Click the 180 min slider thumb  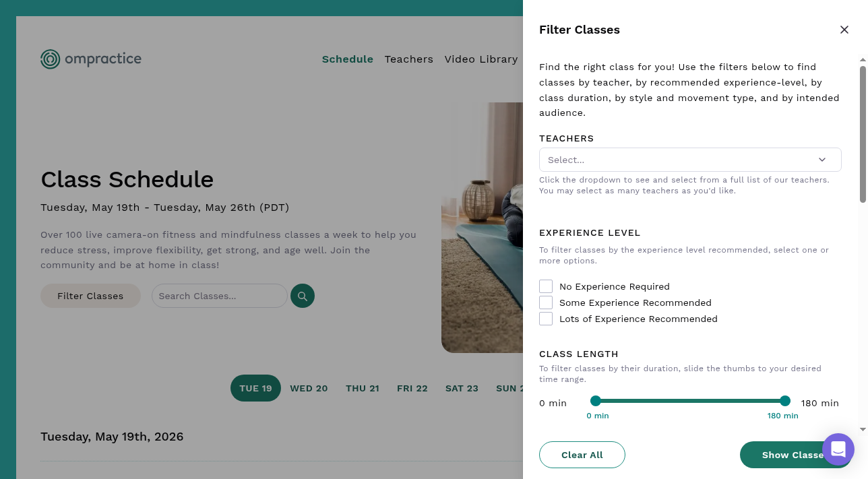point(785,401)
